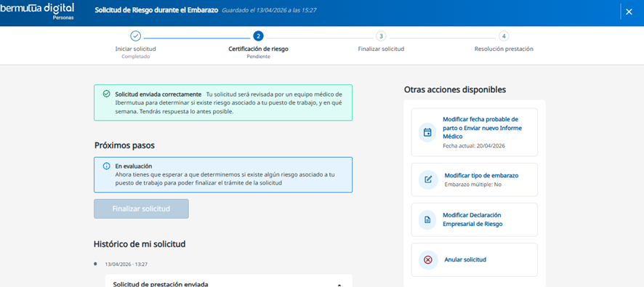Click the green success check icon
The image size is (644, 287).
[106, 94]
